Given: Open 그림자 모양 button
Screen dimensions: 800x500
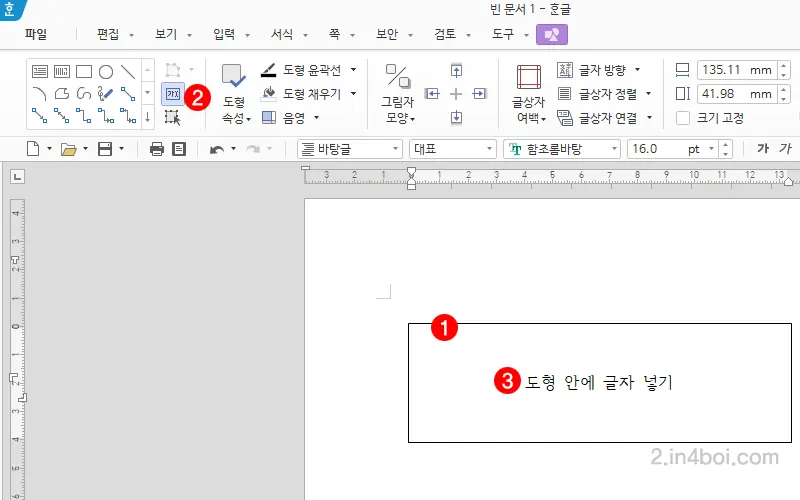Looking at the screenshot, I should coord(398,94).
